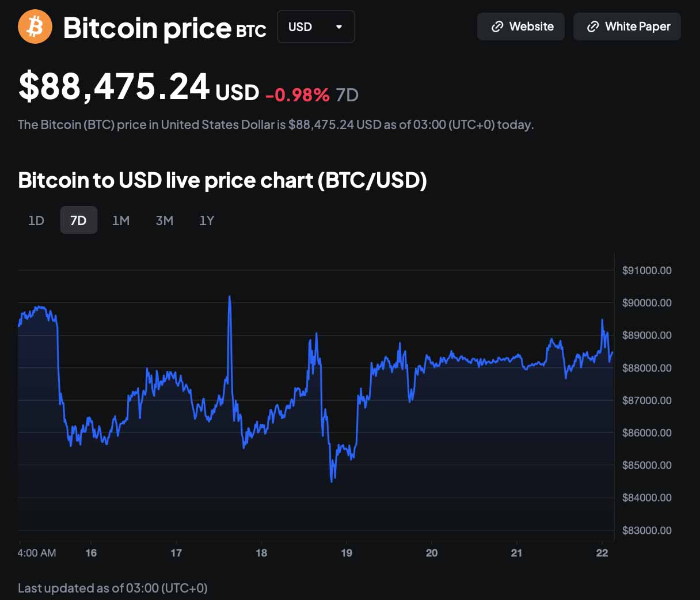
Task: Click date label 22 on the time axis
Action: [x=602, y=553]
